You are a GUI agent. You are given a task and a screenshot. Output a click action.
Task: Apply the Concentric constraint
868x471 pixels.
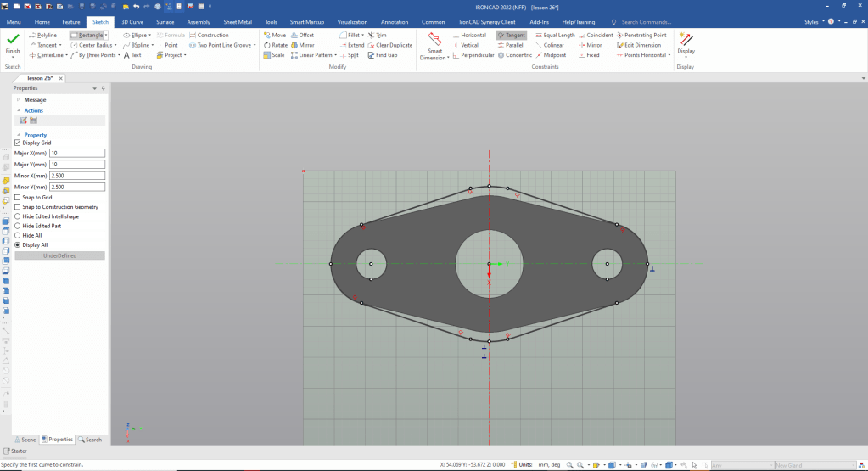pyautogui.click(x=514, y=55)
